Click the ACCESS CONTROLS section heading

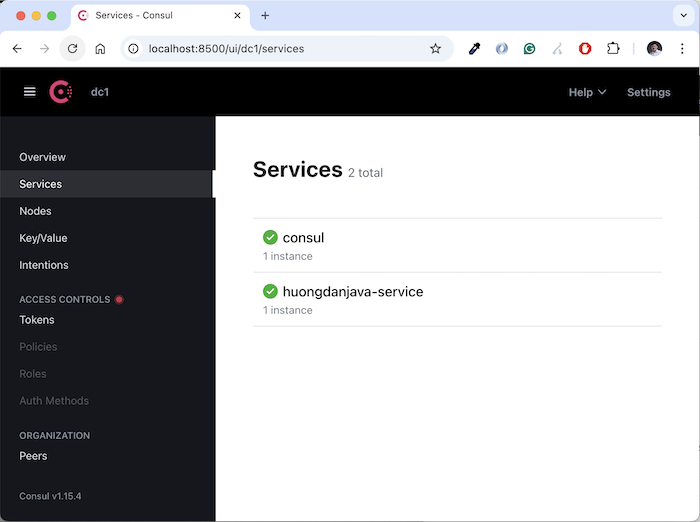(x=65, y=300)
